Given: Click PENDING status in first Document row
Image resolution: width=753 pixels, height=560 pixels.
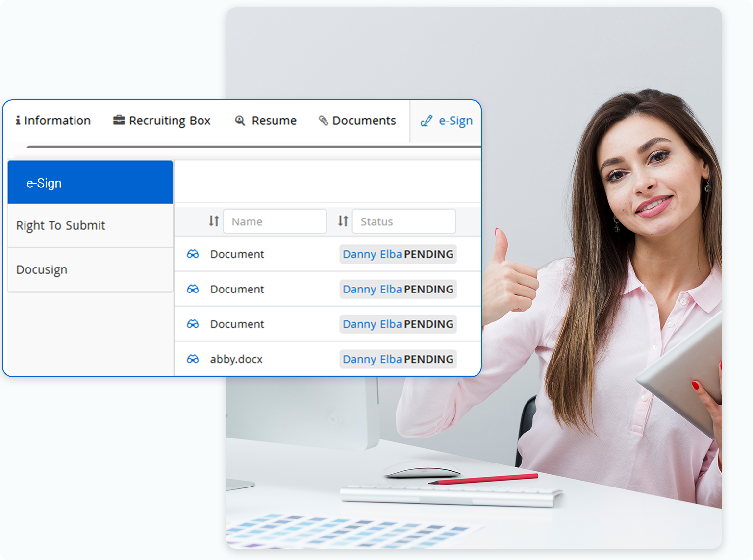Looking at the screenshot, I should [428, 254].
